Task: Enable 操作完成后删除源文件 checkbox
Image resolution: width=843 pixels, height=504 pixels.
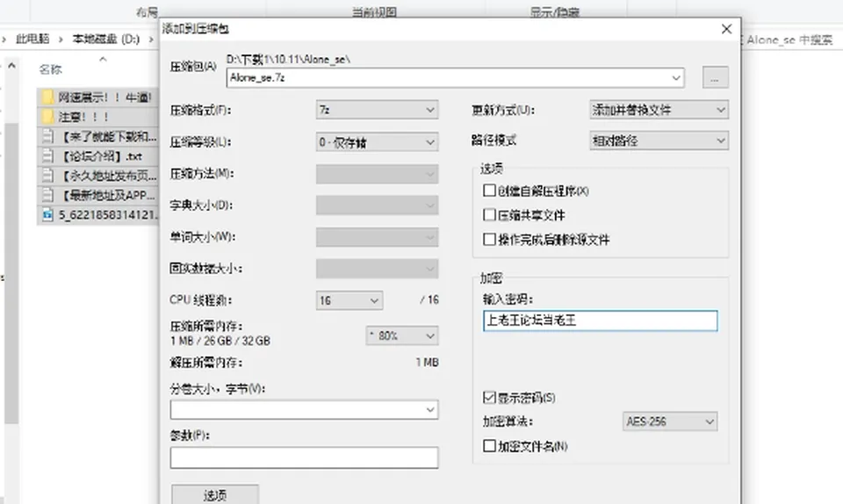Action: tap(489, 239)
